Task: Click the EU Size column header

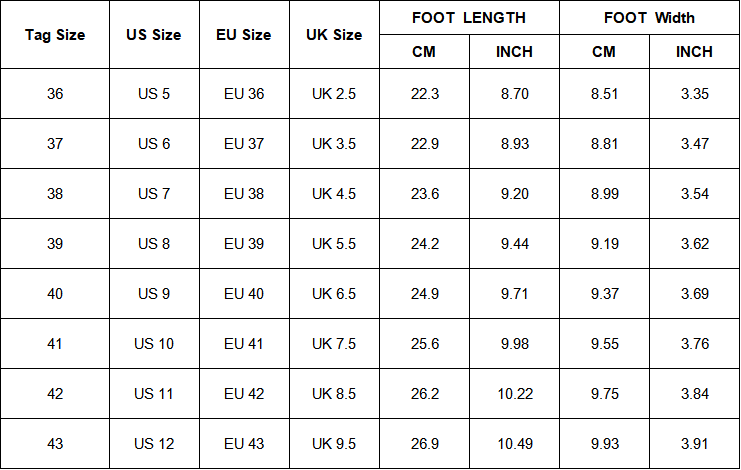Action: (244, 35)
